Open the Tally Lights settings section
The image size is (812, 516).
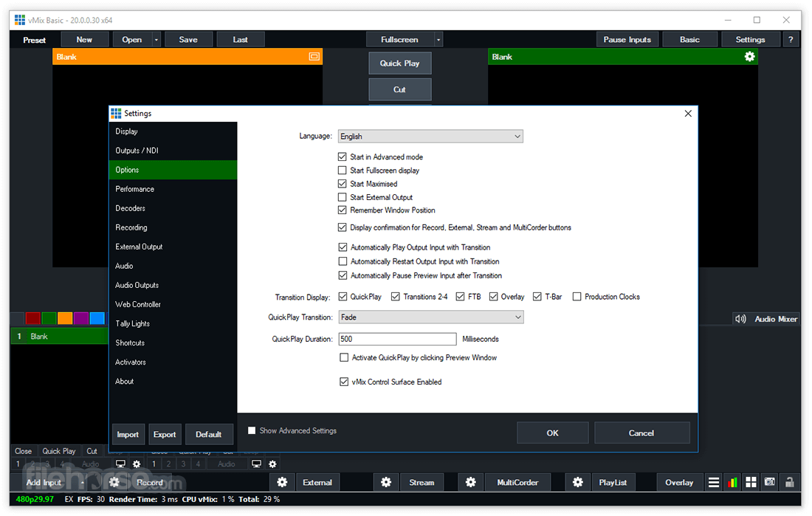pos(173,324)
